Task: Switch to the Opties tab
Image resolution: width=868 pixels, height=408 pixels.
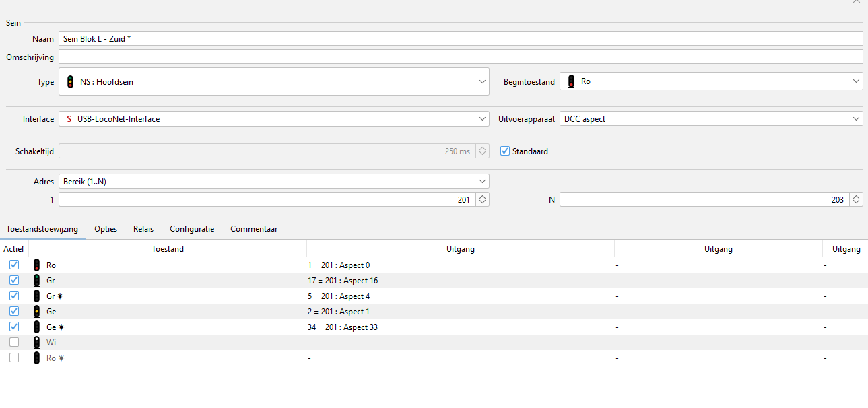Action: coord(106,229)
